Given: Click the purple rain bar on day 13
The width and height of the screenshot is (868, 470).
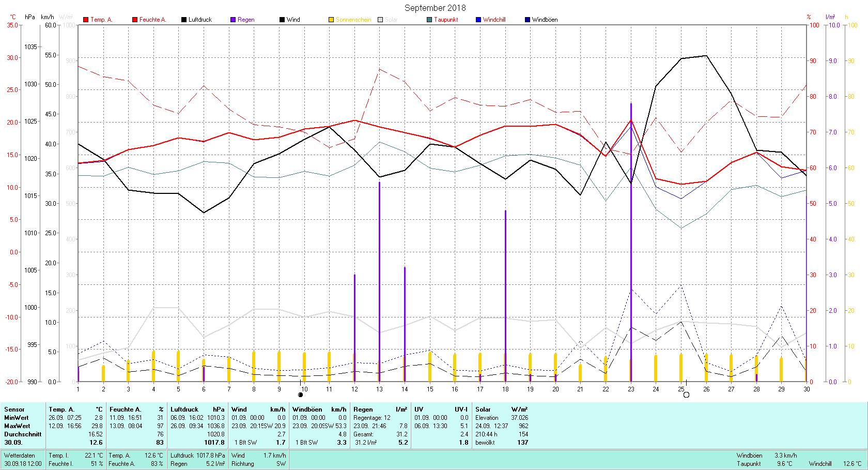Looking at the screenshot, I should pyautogui.click(x=380, y=282).
